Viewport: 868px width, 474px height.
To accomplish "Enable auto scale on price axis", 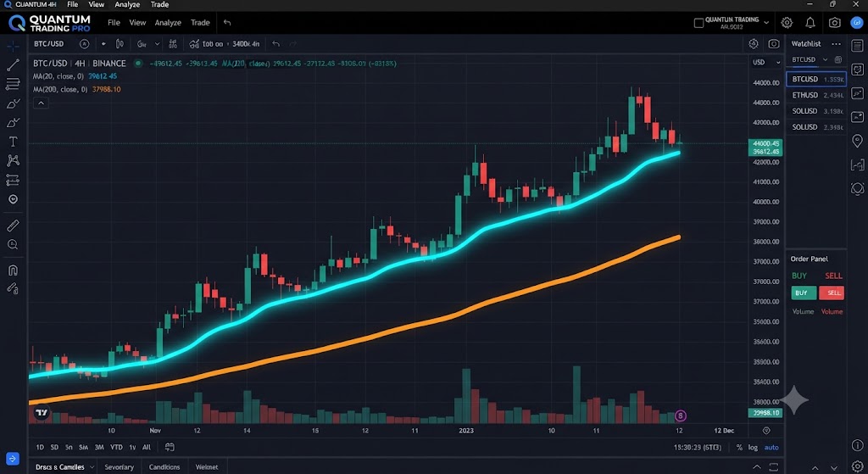I will click(x=771, y=448).
